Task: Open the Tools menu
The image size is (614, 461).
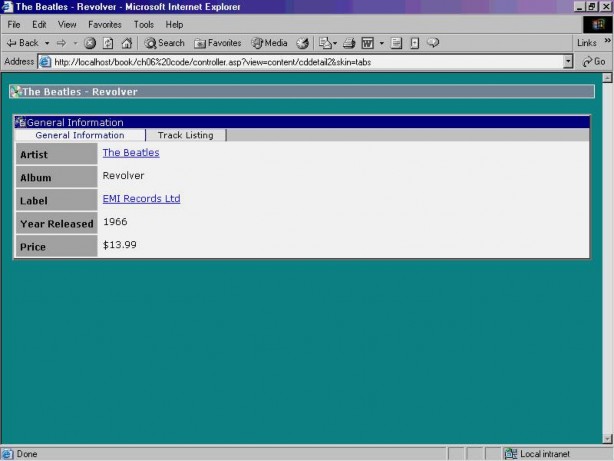Action: 144,24
